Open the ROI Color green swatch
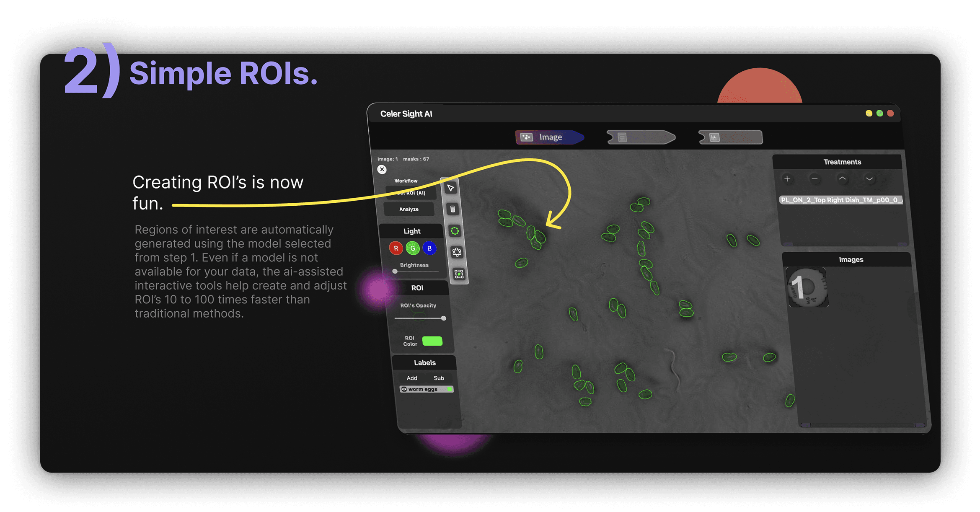Viewport: 980px width, 512px height. click(432, 341)
